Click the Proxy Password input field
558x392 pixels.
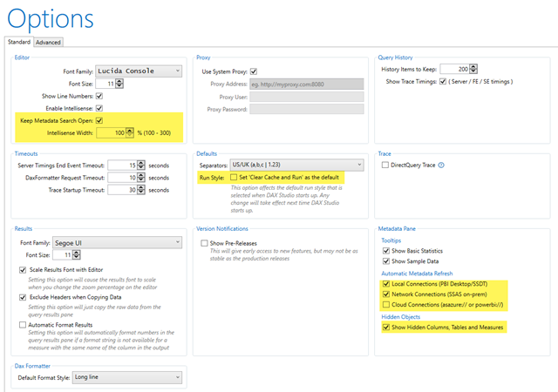(307, 109)
